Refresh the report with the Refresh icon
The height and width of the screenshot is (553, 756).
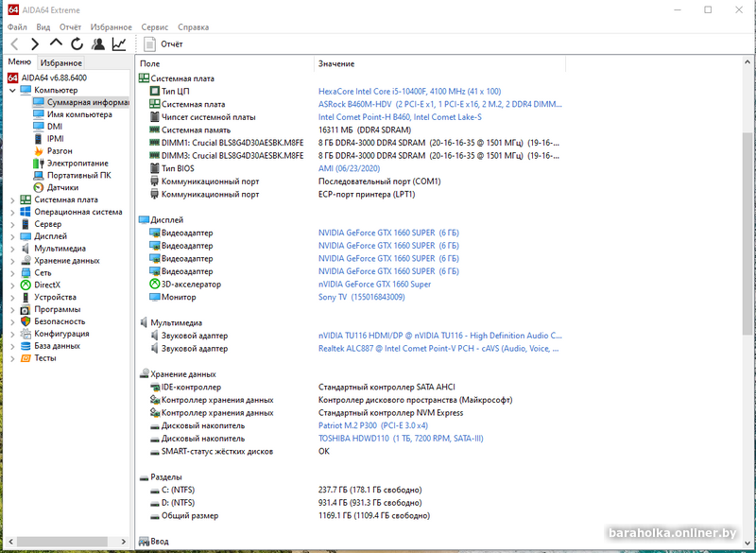pos(77,44)
